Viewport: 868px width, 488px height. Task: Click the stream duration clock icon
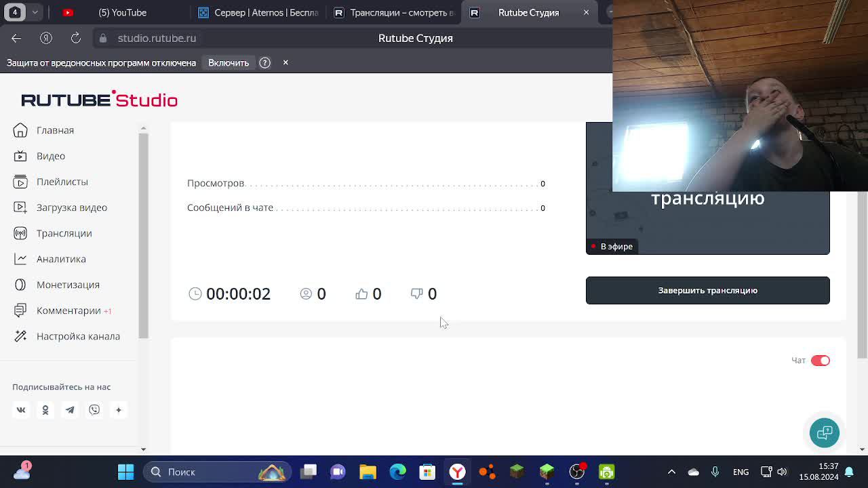coord(195,293)
